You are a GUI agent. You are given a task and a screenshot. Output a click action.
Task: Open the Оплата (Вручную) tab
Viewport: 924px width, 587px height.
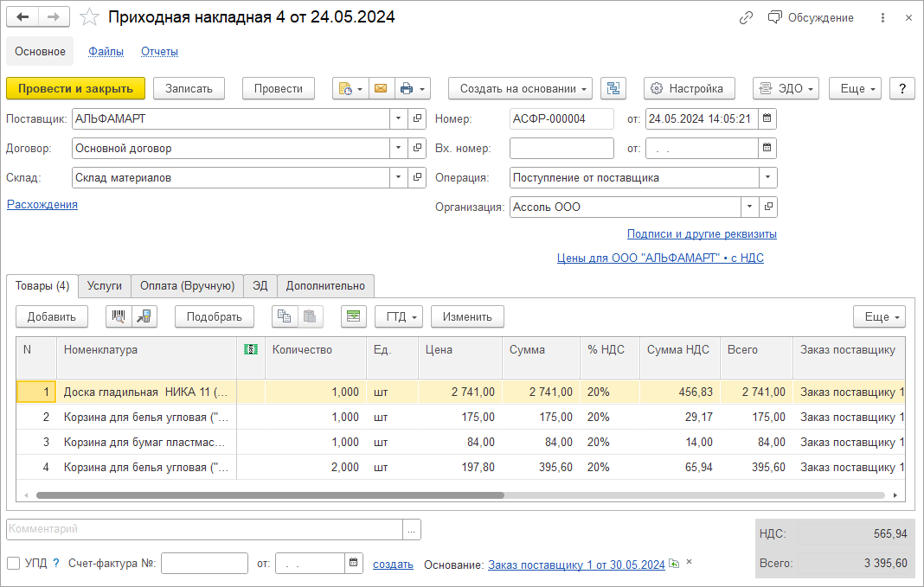[188, 286]
